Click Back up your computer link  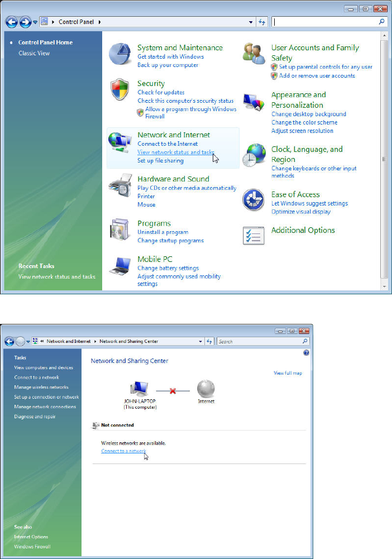click(x=168, y=65)
